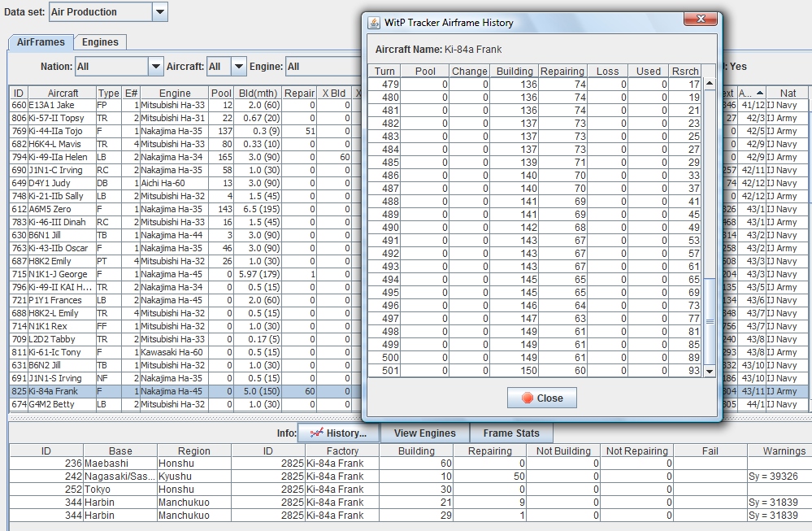
Task: Click the Close button in history dialog
Action: (x=541, y=398)
